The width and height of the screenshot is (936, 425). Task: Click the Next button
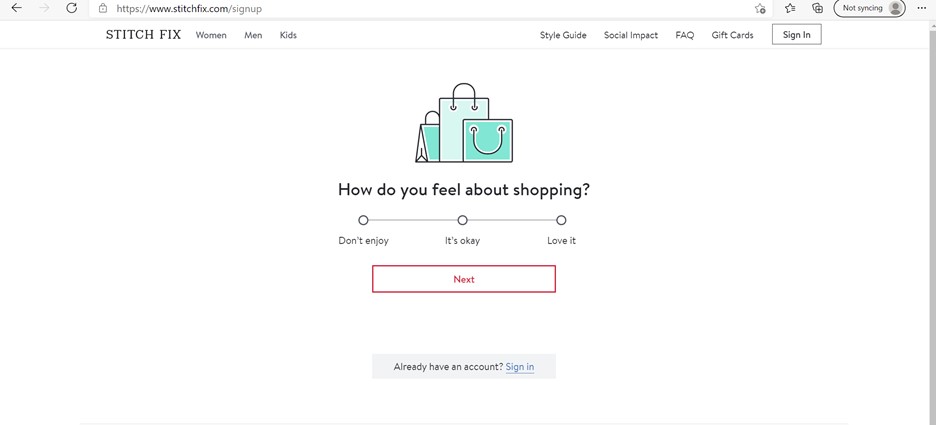pyautogui.click(x=464, y=279)
